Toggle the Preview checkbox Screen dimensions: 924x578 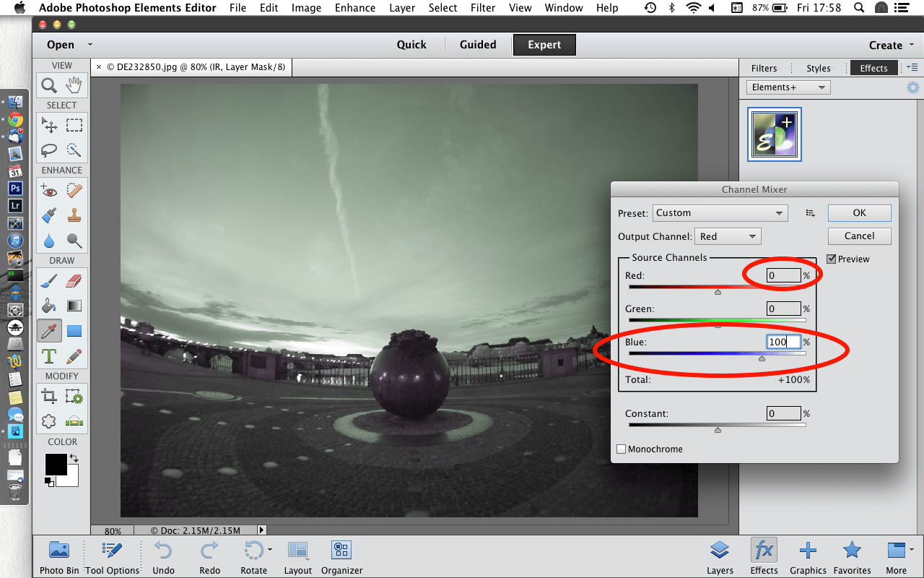pyautogui.click(x=832, y=259)
